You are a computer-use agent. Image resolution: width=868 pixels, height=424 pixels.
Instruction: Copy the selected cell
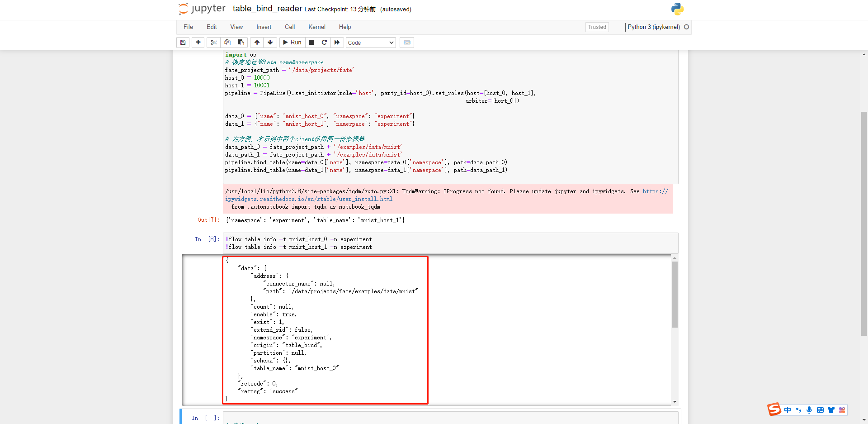tap(227, 42)
